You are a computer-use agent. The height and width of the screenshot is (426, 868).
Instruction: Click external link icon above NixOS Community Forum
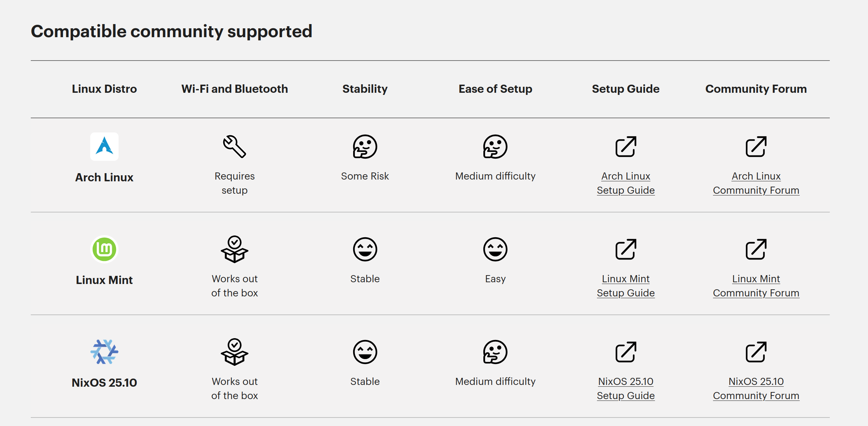coord(756,352)
